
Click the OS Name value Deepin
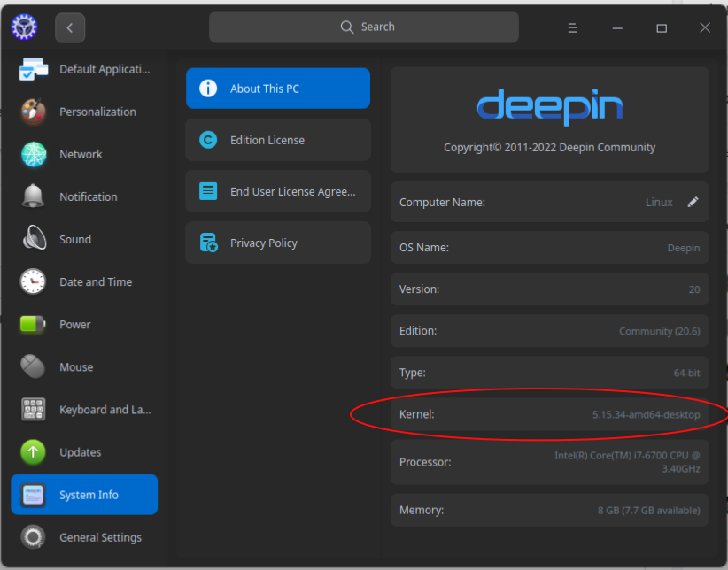click(x=684, y=248)
